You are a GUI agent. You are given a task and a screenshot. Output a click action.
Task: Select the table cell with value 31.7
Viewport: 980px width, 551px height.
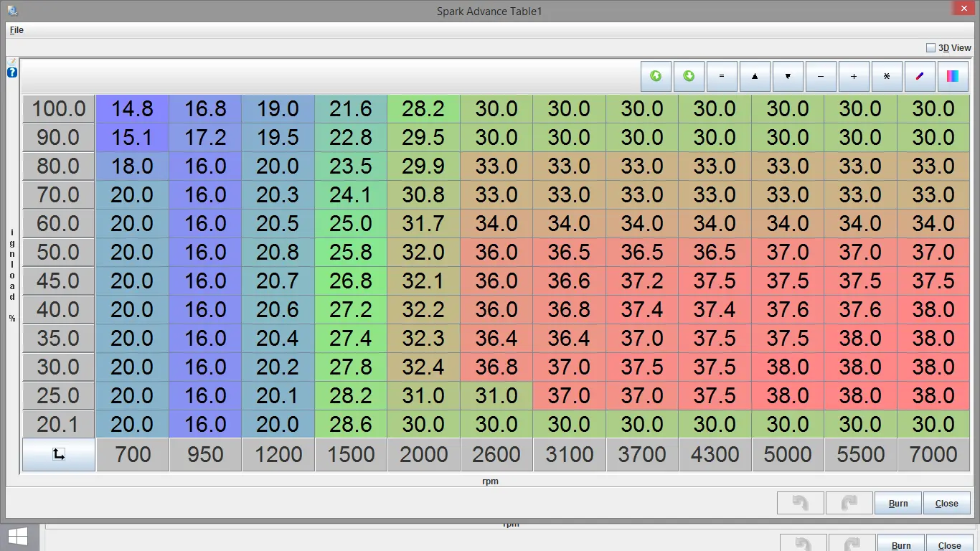424,224
